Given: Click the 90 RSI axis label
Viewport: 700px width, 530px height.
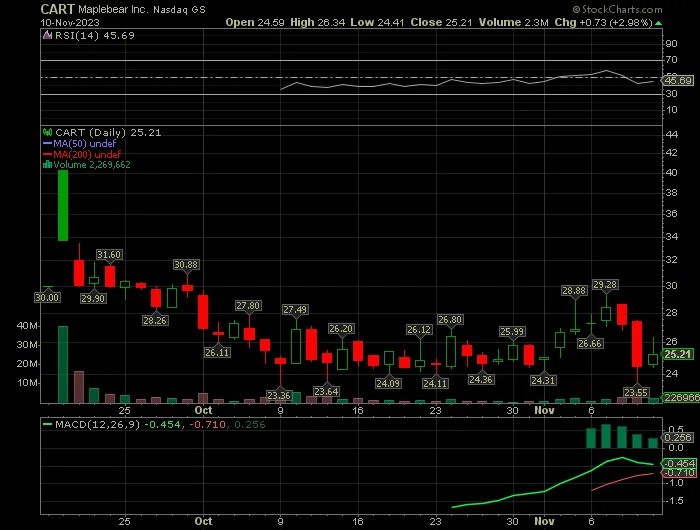Looking at the screenshot, I should (x=671, y=43).
